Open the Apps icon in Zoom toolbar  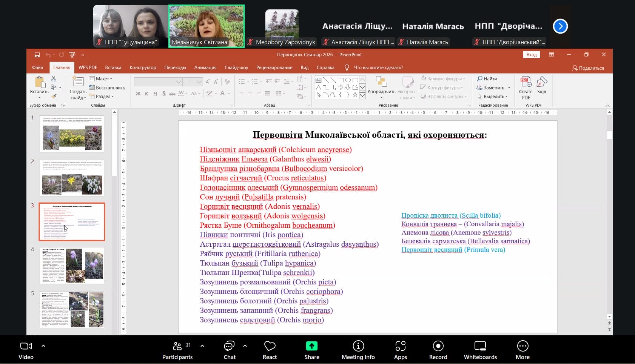400,350
